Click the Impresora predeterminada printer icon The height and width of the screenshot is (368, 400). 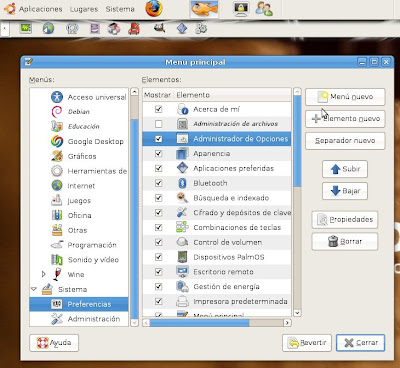[x=182, y=301]
